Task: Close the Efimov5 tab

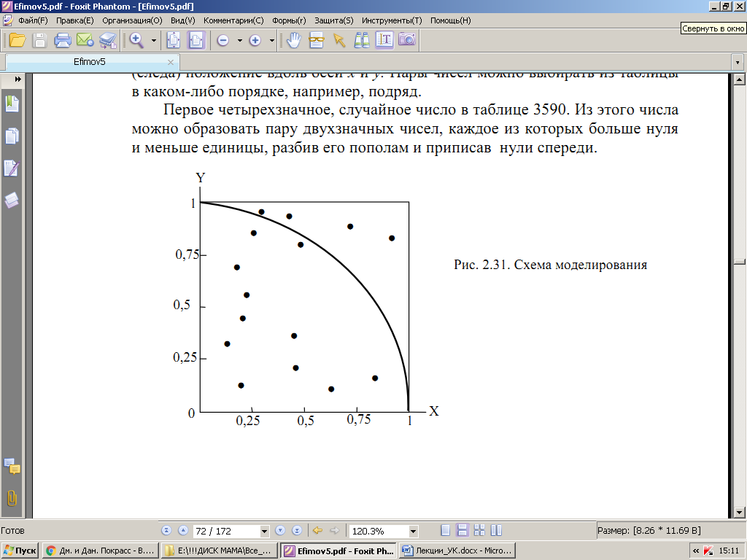Action: (171, 62)
